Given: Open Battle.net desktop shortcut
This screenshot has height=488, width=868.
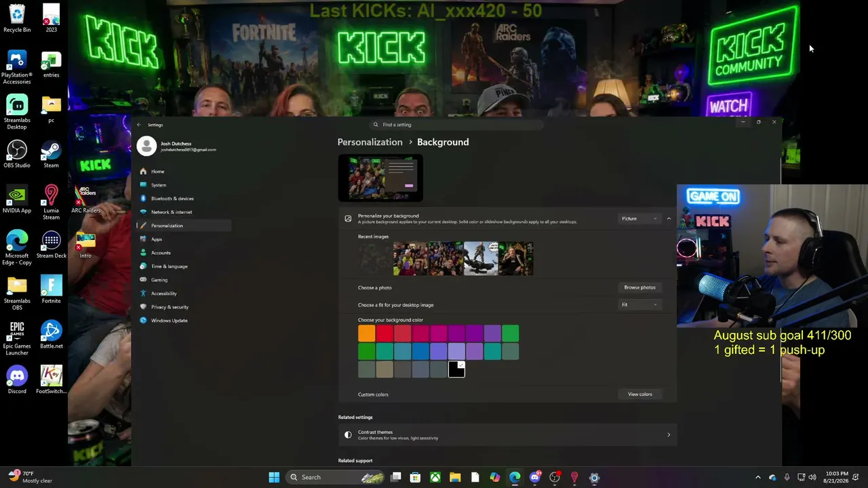Looking at the screenshot, I should [x=52, y=335].
